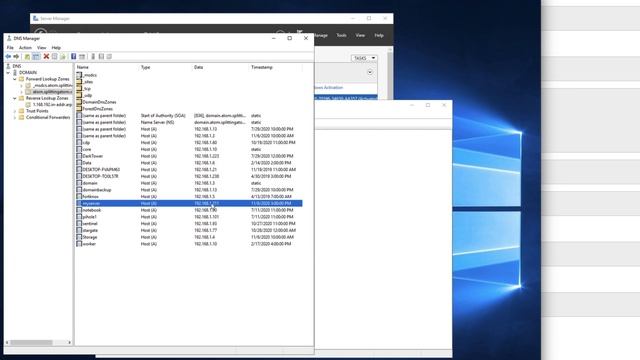Open the Action menu in DNS Manager
Image resolution: width=640 pixels, height=360 pixels.
[x=25, y=48]
